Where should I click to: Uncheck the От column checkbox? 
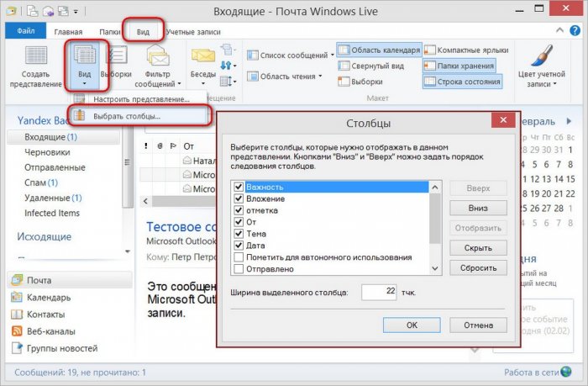coord(239,222)
